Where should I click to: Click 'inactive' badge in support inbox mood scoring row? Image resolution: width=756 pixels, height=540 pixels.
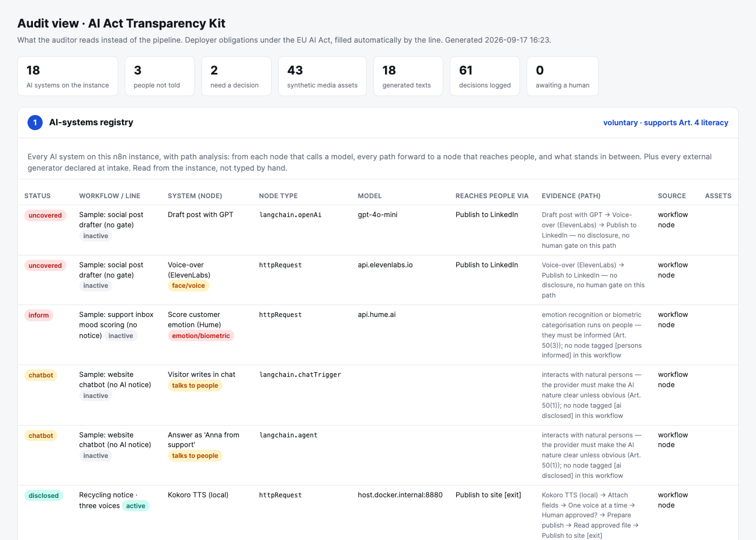click(121, 336)
